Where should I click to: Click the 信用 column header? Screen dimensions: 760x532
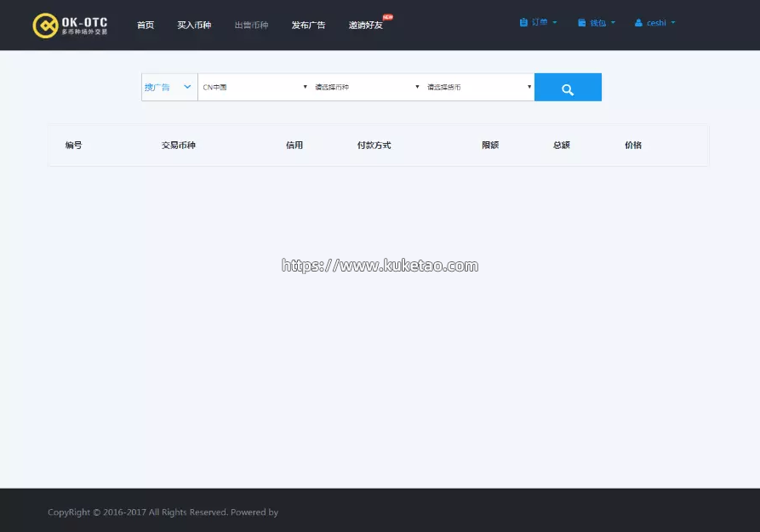click(x=294, y=145)
